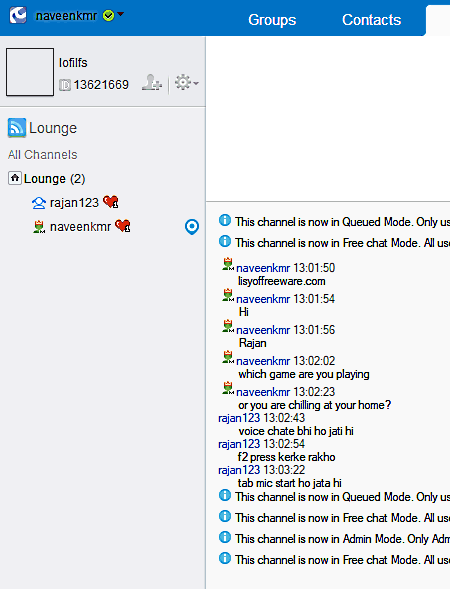Select user naveenkmr in the channel list

[80, 227]
